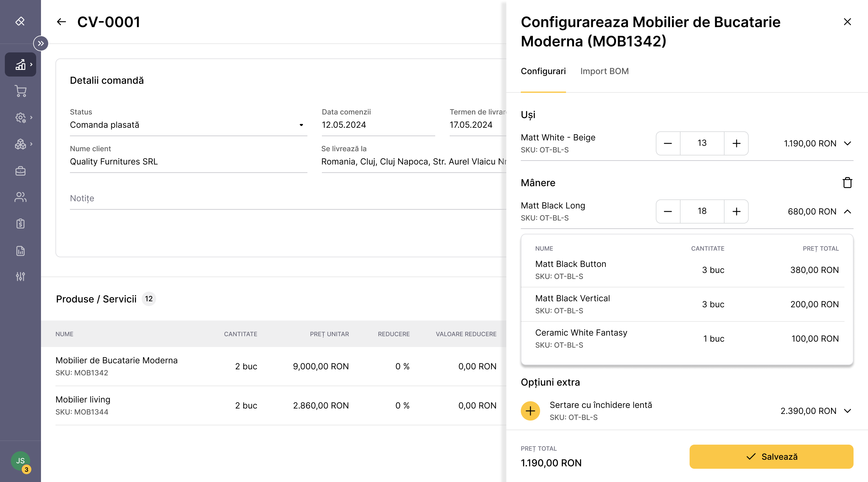Switch to the Configurari tab
This screenshot has width=868, height=482.
[543, 71]
